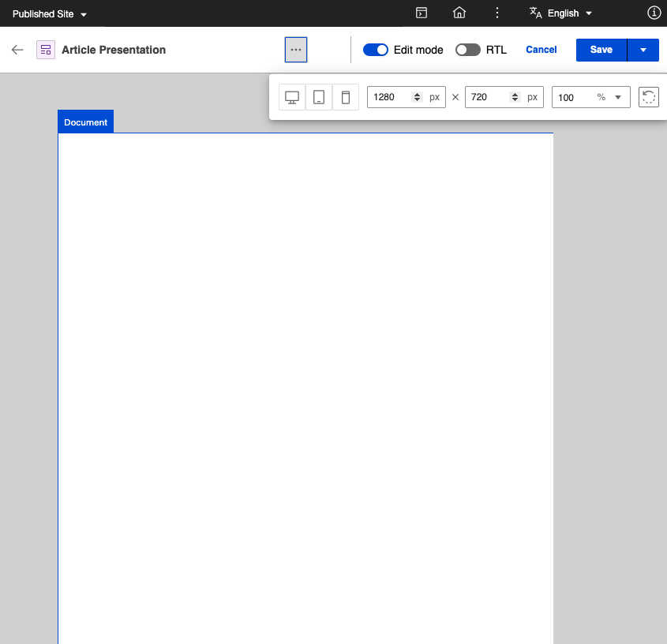Open the console panel icon in top bar
This screenshot has height=644, width=667.
pos(422,13)
